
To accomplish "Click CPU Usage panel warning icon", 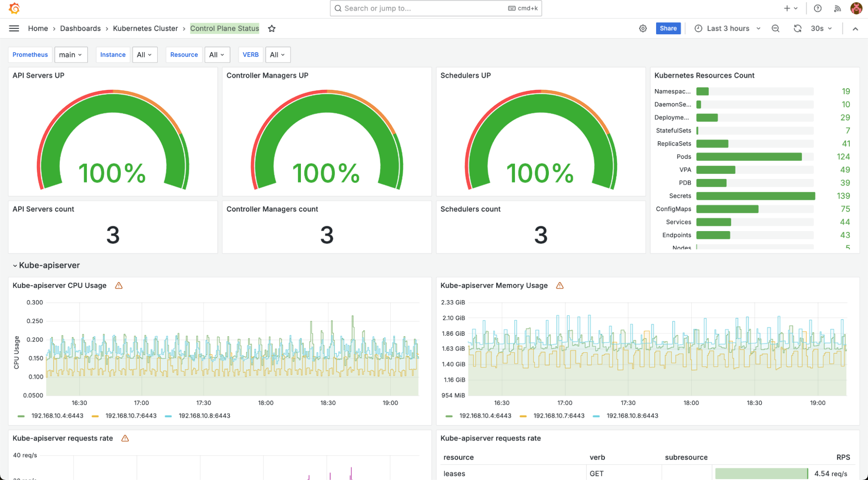I will pos(119,285).
